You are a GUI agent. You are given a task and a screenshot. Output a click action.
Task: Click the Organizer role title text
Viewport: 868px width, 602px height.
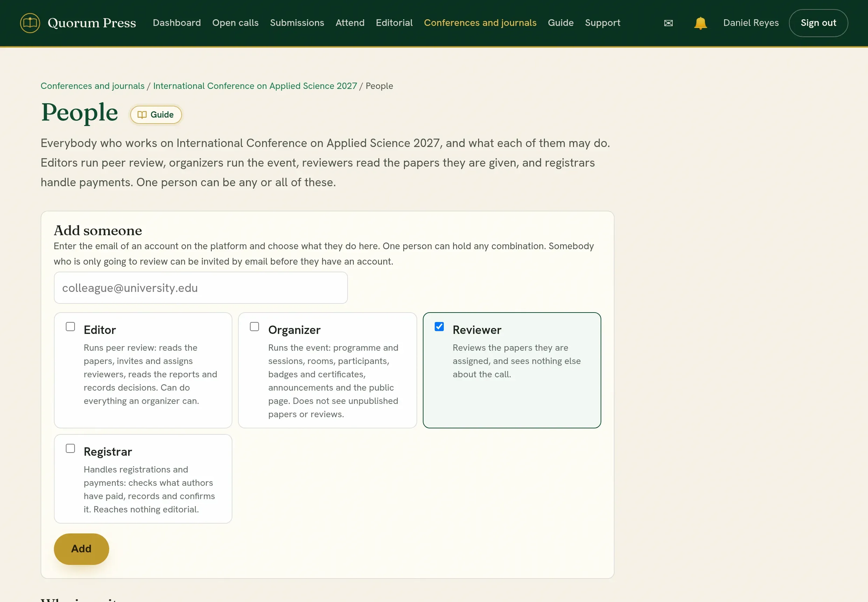coord(294,330)
